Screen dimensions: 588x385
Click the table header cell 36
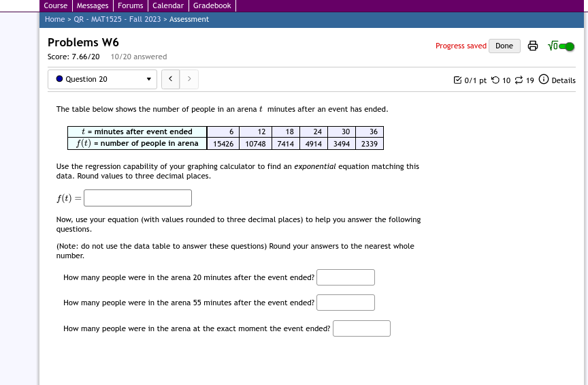(370, 132)
